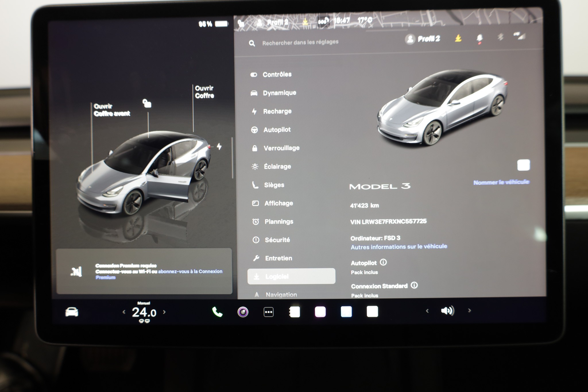The image size is (588, 392).
Task: Click the Rechercher dans les réglages field
Action: [x=300, y=43]
